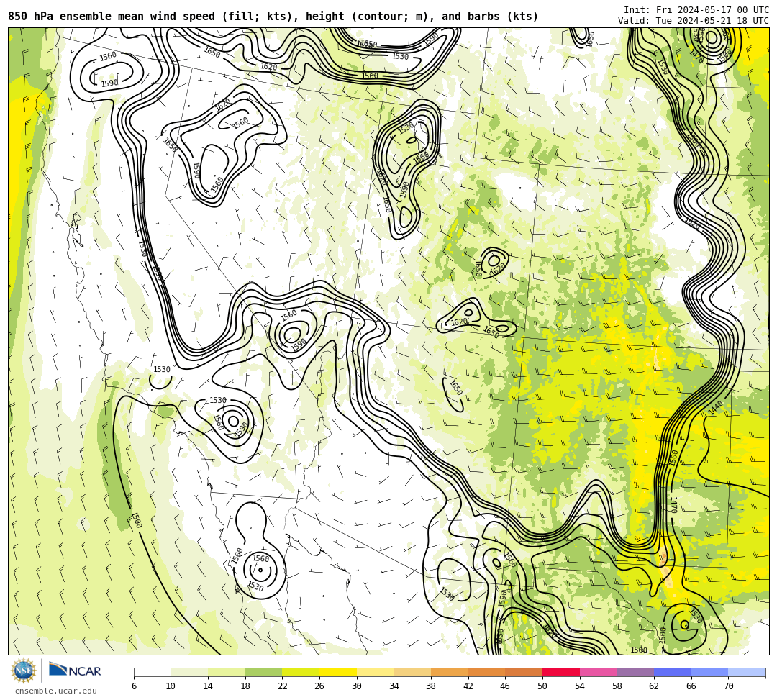Pick the purple 58–62 kts colorbar swatch

(635, 672)
